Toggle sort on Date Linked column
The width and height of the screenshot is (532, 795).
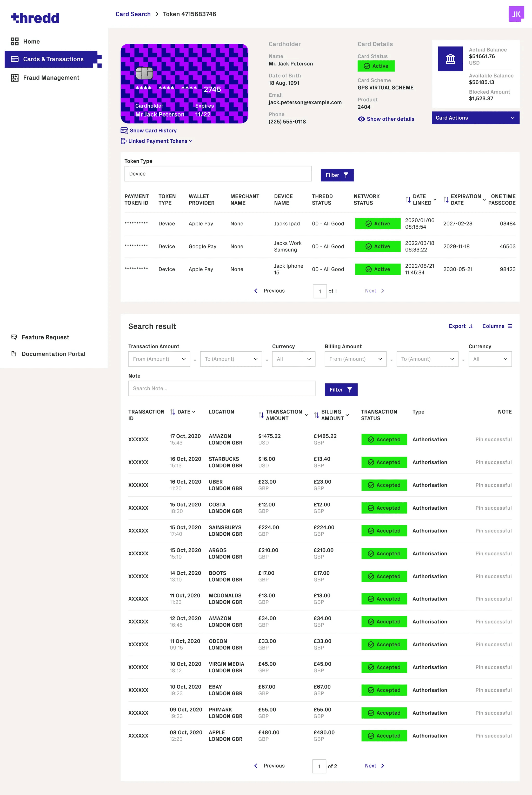(x=408, y=200)
